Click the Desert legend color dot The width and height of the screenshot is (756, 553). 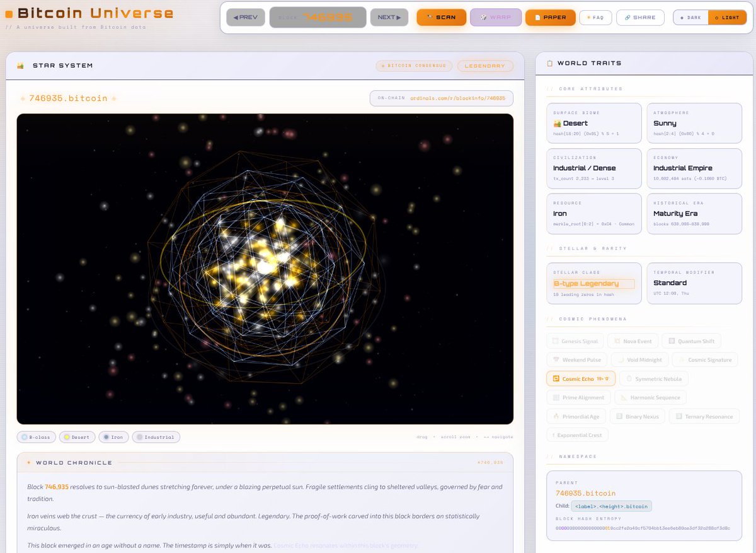coord(67,437)
